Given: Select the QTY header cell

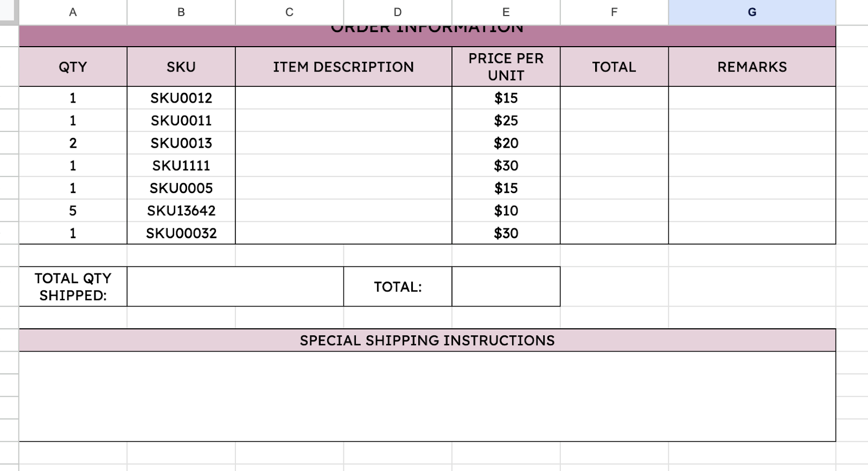Looking at the screenshot, I should [x=73, y=67].
